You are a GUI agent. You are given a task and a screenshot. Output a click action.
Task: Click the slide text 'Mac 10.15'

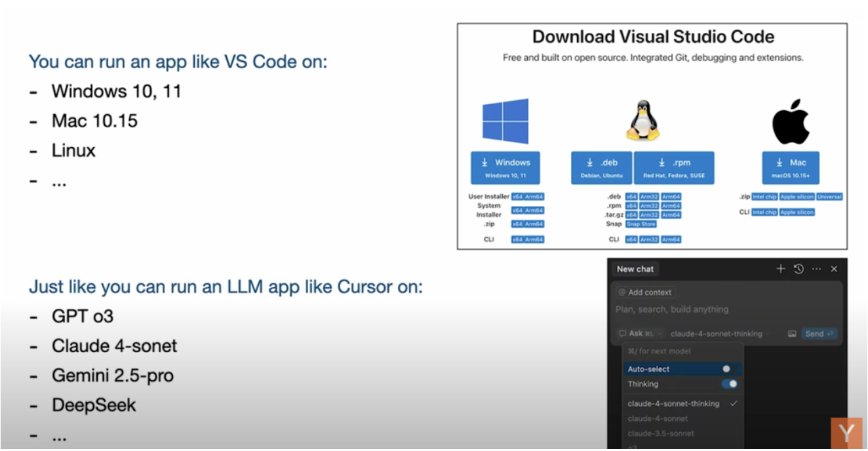click(x=94, y=121)
